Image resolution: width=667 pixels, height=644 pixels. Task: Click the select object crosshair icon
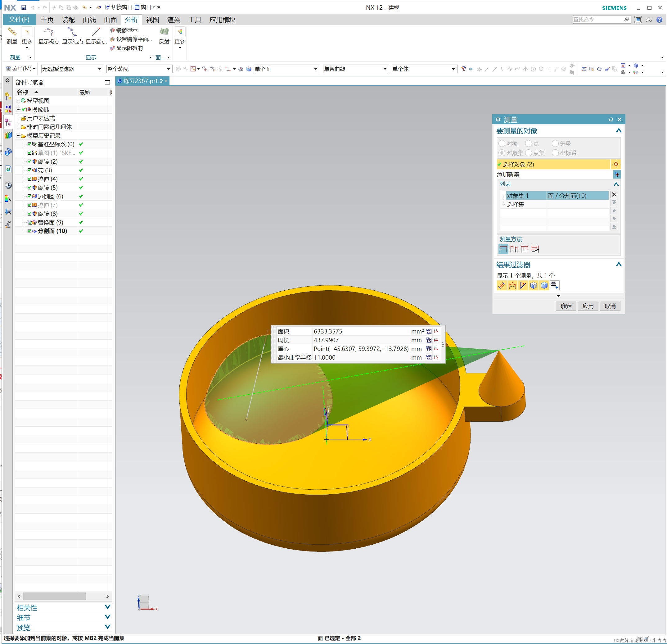tap(615, 164)
